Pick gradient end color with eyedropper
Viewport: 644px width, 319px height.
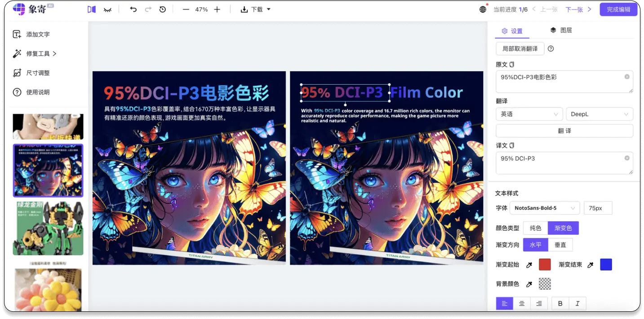(591, 265)
